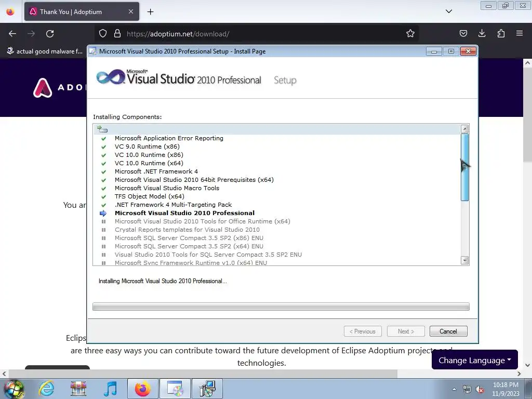The width and height of the screenshot is (532, 399).
Task: Select 'VC 10.0 Runtime (x64)' row
Action: (149, 163)
